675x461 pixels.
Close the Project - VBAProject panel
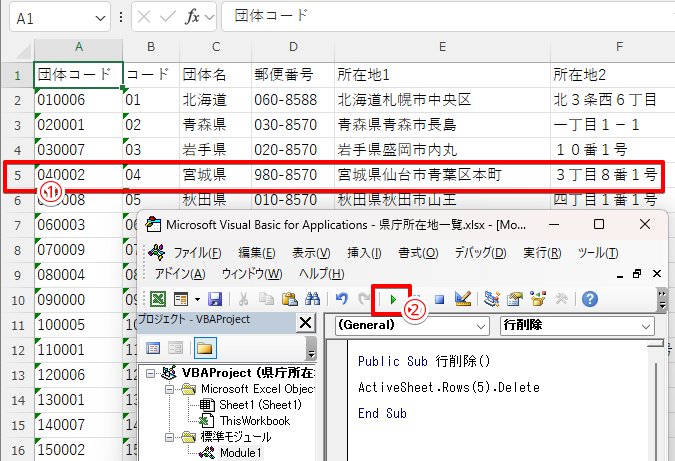pos(306,322)
